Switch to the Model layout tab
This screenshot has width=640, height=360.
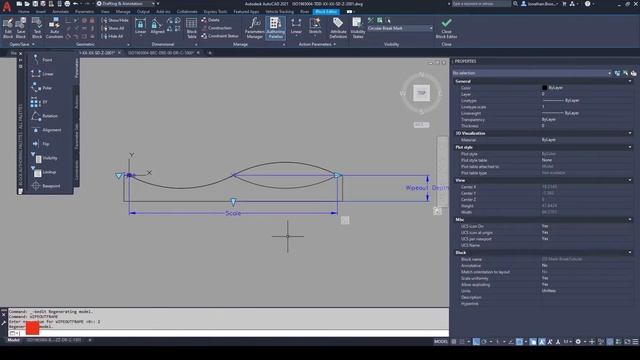13,340
